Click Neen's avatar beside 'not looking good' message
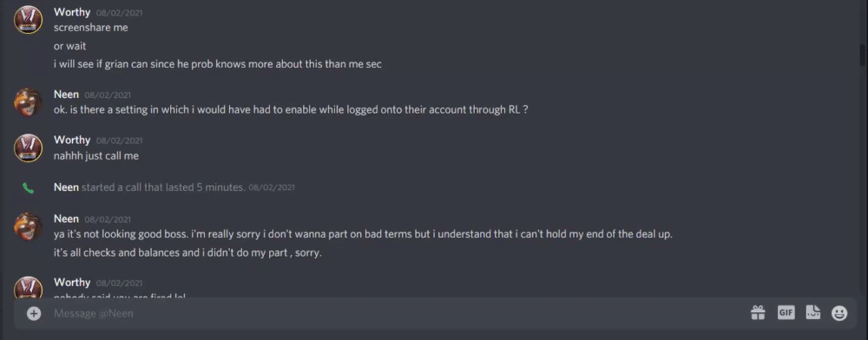The width and height of the screenshot is (868, 340). click(29, 226)
